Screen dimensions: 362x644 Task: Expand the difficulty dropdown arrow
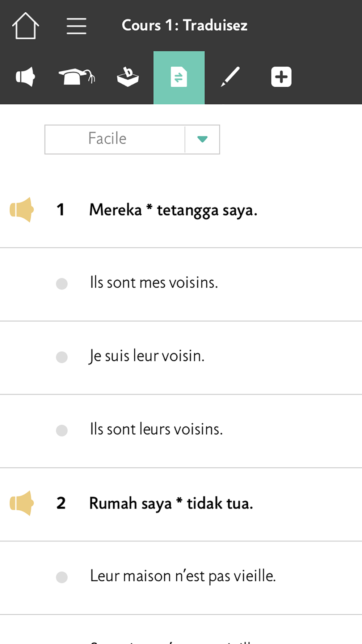tap(202, 139)
